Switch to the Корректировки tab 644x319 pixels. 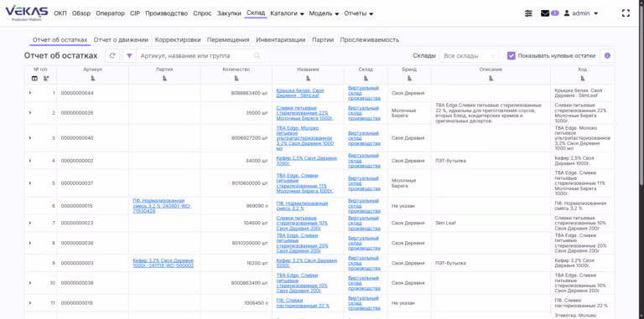tap(178, 40)
